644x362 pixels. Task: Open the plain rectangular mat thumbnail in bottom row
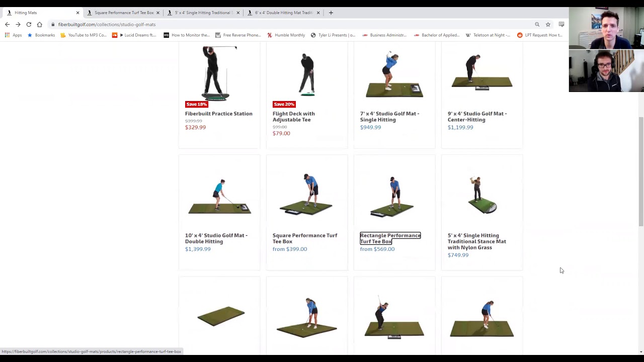pyautogui.click(x=220, y=316)
